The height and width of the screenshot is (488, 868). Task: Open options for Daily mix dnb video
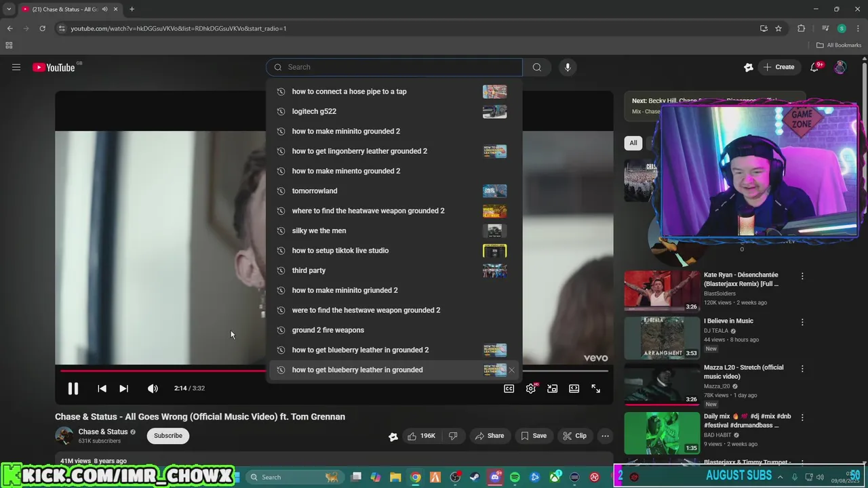(x=802, y=418)
